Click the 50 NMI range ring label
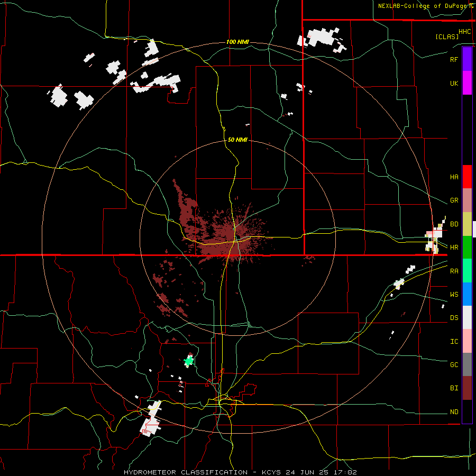 tap(237, 140)
